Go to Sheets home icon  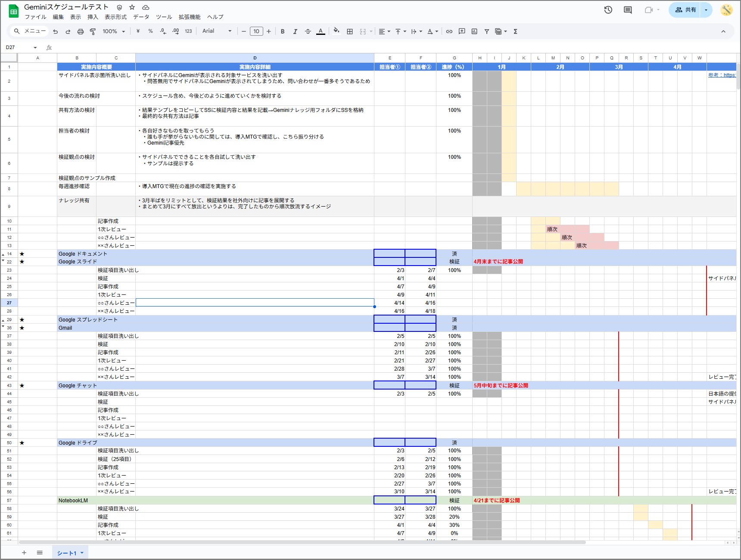[13, 11]
